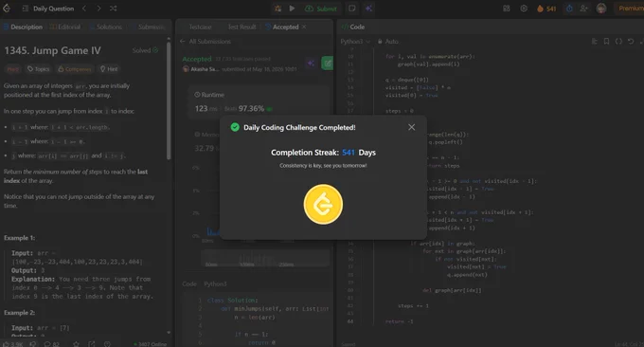Open the sparkle AI assistant in the top bar
Image resolution: width=644 pixels, height=347 pixels.
pyautogui.click(x=368, y=9)
